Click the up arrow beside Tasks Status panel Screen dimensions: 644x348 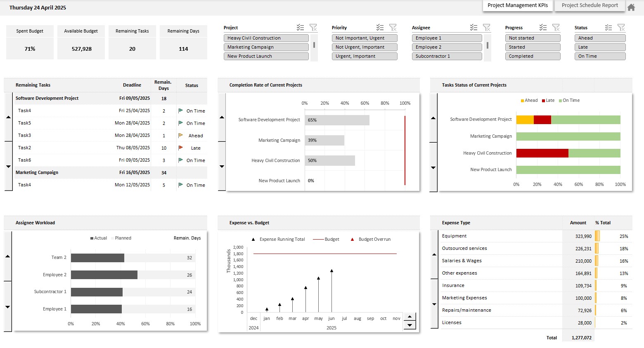433,118
